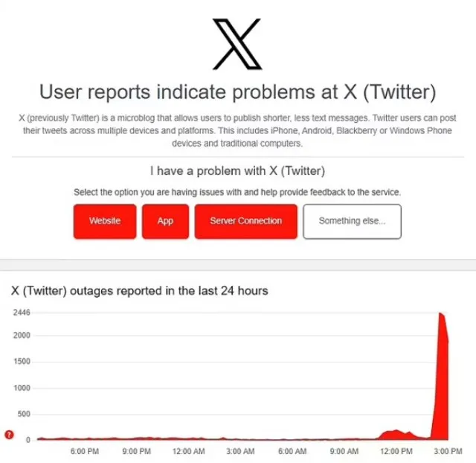This screenshot has height=463, width=476.
Task: Report an App problem
Action: tap(165, 221)
